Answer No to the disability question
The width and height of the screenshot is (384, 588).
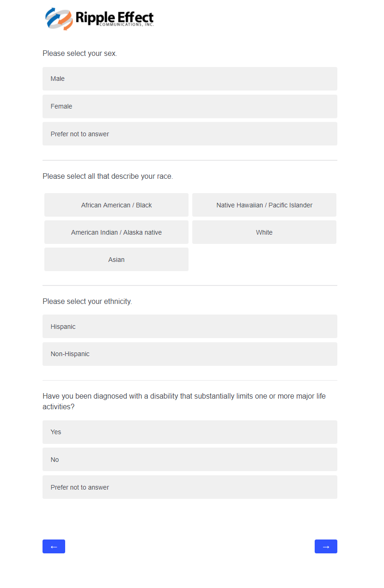(x=189, y=460)
